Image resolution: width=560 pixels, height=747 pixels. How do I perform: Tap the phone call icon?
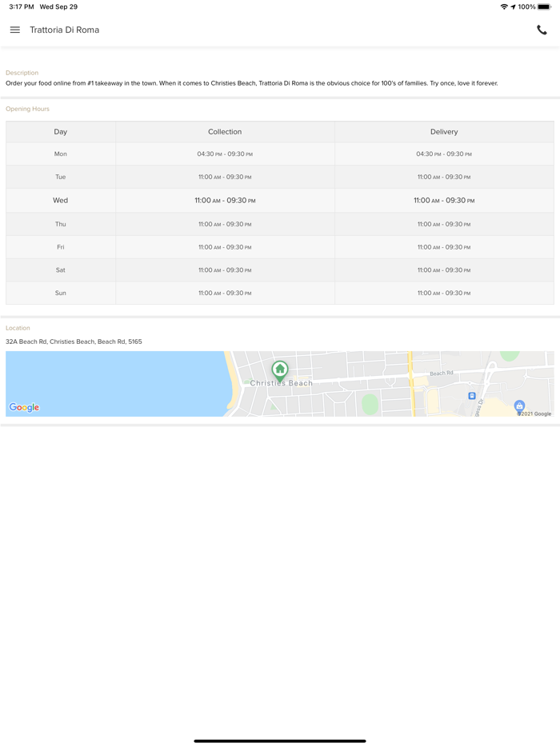coord(542,30)
